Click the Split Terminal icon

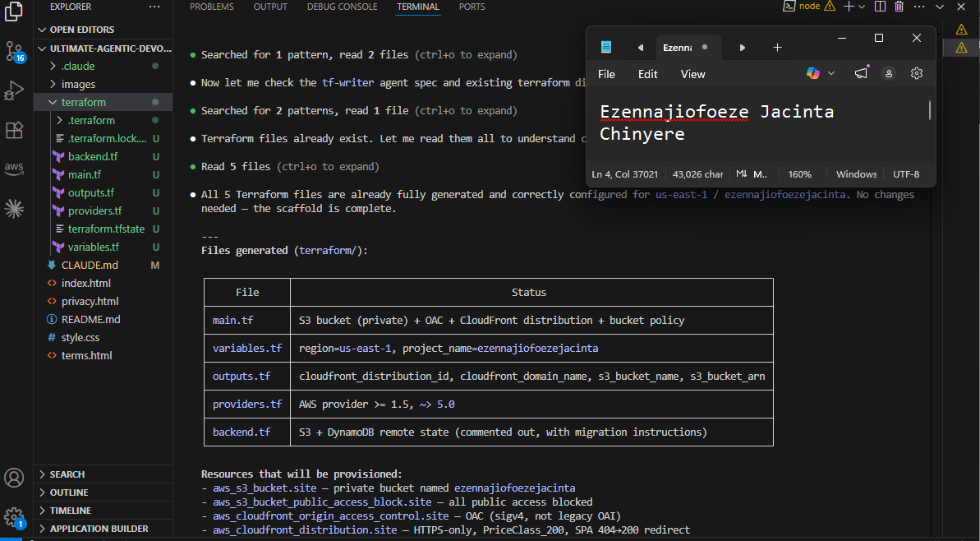pyautogui.click(x=880, y=7)
